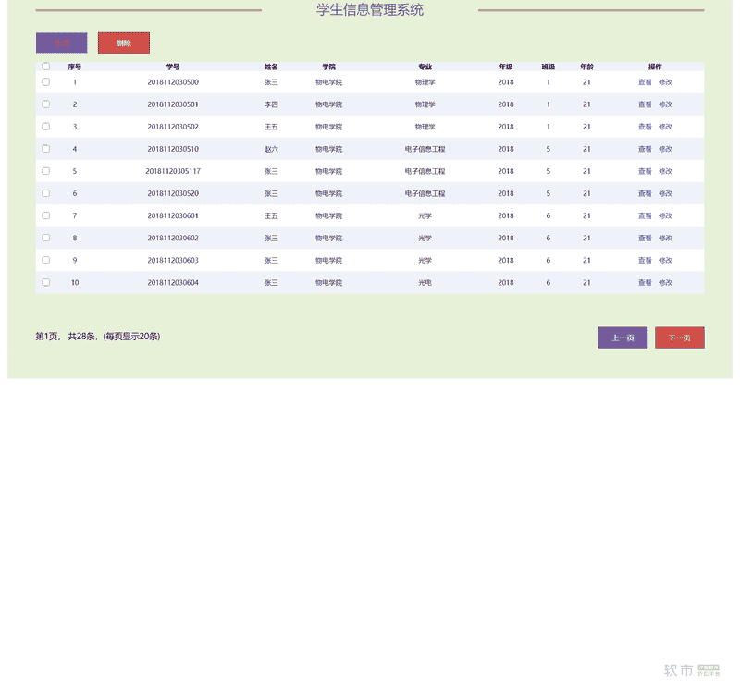Click 修改 in row 7 (2018112030601)
Viewport: 740px width, 700px height.
(x=665, y=215)
